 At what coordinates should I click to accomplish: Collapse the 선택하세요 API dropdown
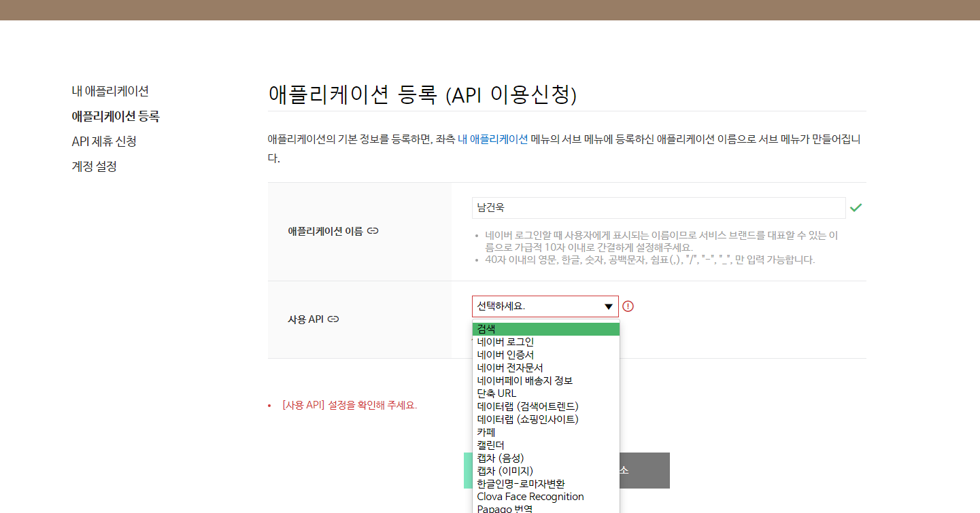[545, 306]
